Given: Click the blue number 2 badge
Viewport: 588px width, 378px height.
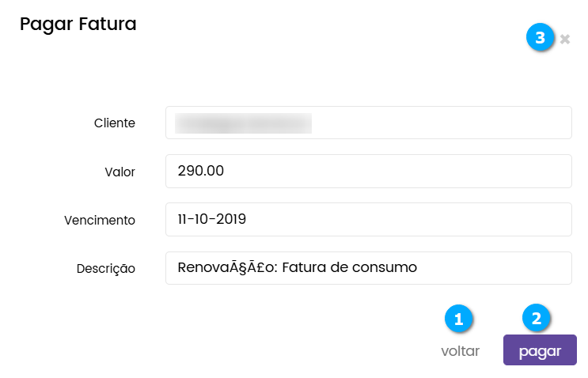Looking at the screenshot, I should 536,319.
